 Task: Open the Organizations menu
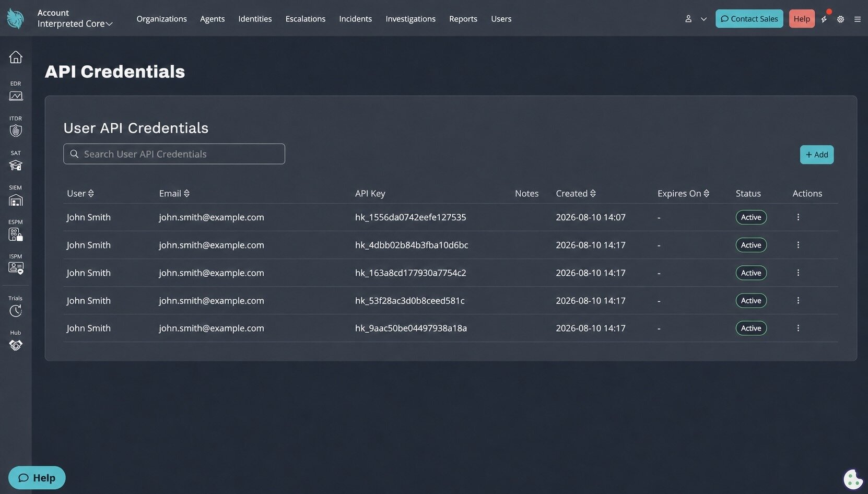[x=161, y=19]
